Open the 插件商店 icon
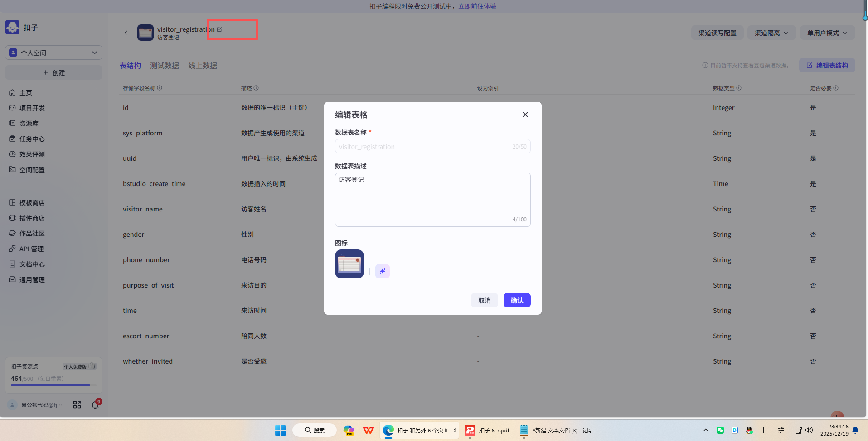Viewport: 868px width, 441px height. coord(12,218)
